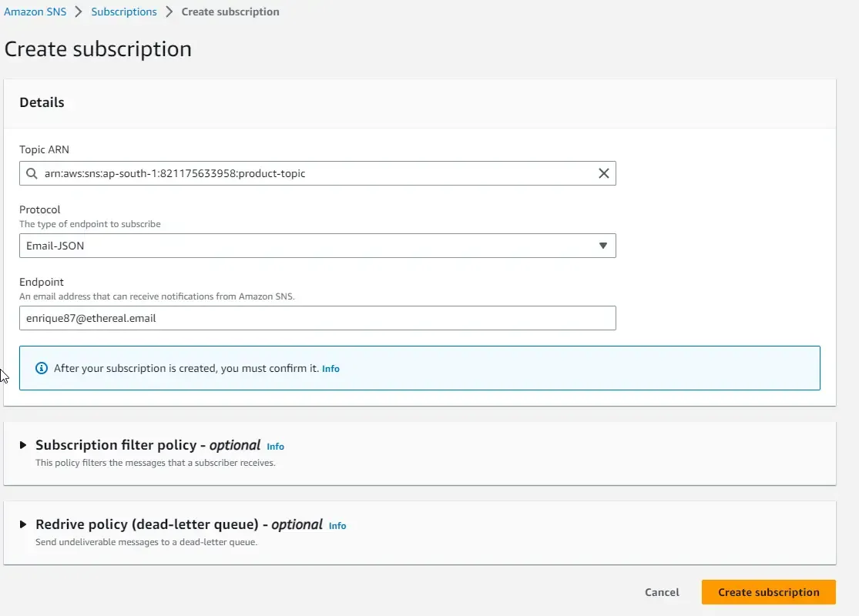
Task: Click inside the Topic ARN search field
Action: (308, 173)
